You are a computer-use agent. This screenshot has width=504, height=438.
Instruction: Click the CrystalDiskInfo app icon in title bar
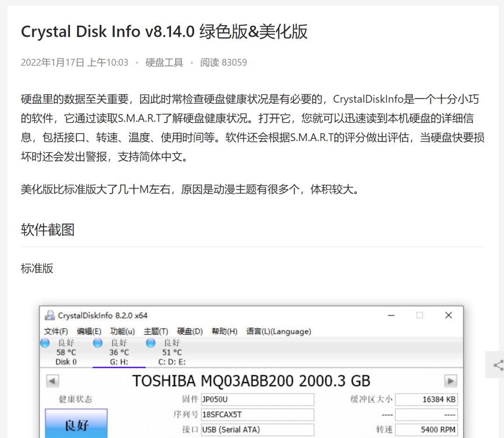[49, 315]
